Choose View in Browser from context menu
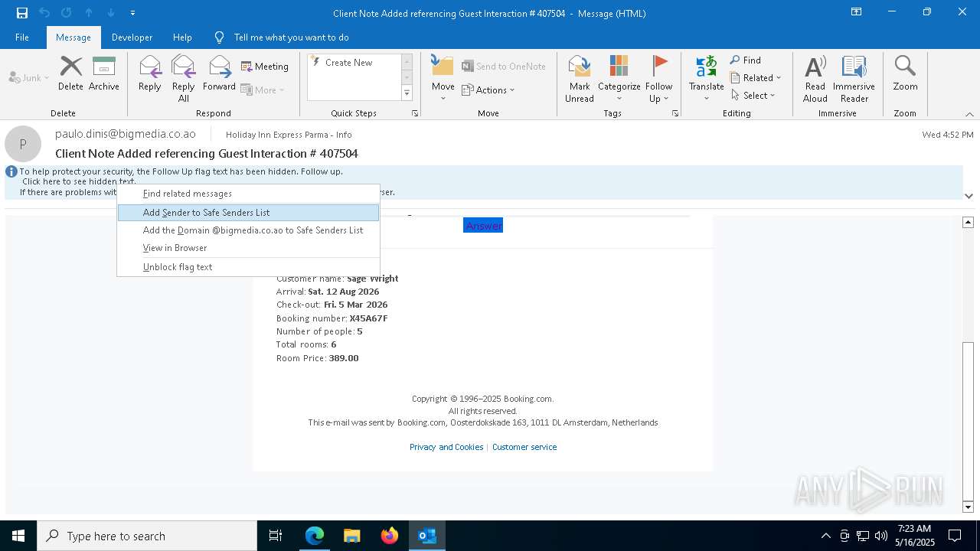980x551 pixels. click(249, 248)
